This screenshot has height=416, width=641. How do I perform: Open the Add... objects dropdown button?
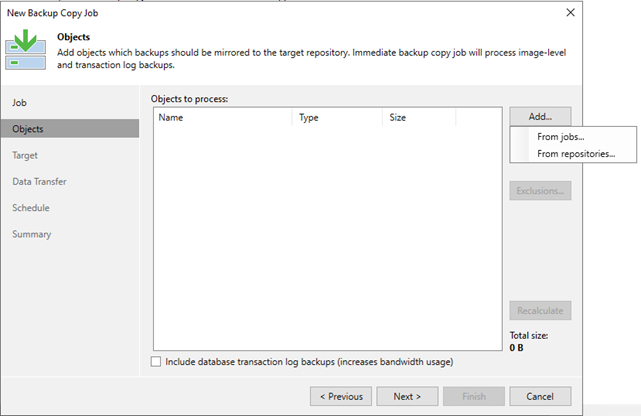pos(540,116)
